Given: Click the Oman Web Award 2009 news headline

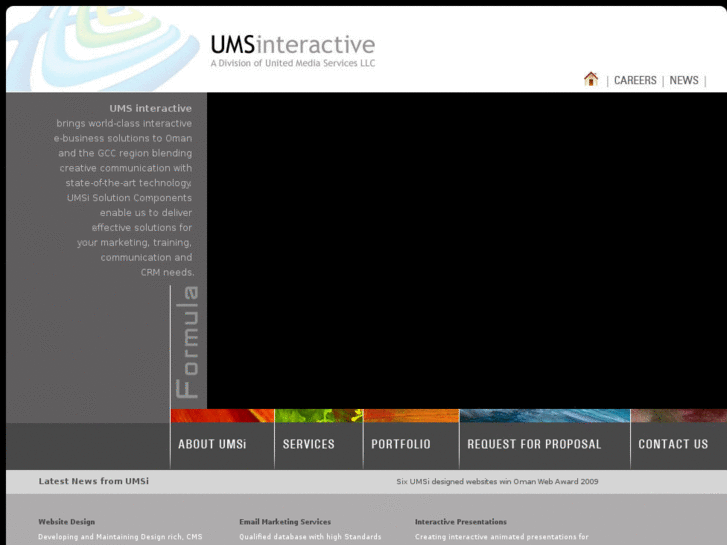Looking at the screenshot, I should 497,481.
